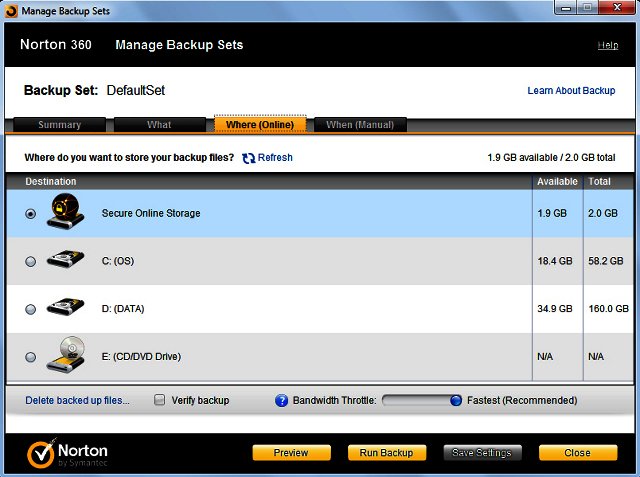Click 1.9 GB in Secure Online Storage row
This screenshot has width=640, height=477.
click(x=552, y=213)
